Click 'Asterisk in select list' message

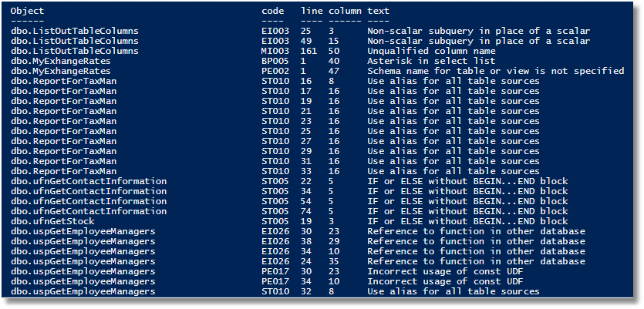point(431,61)
